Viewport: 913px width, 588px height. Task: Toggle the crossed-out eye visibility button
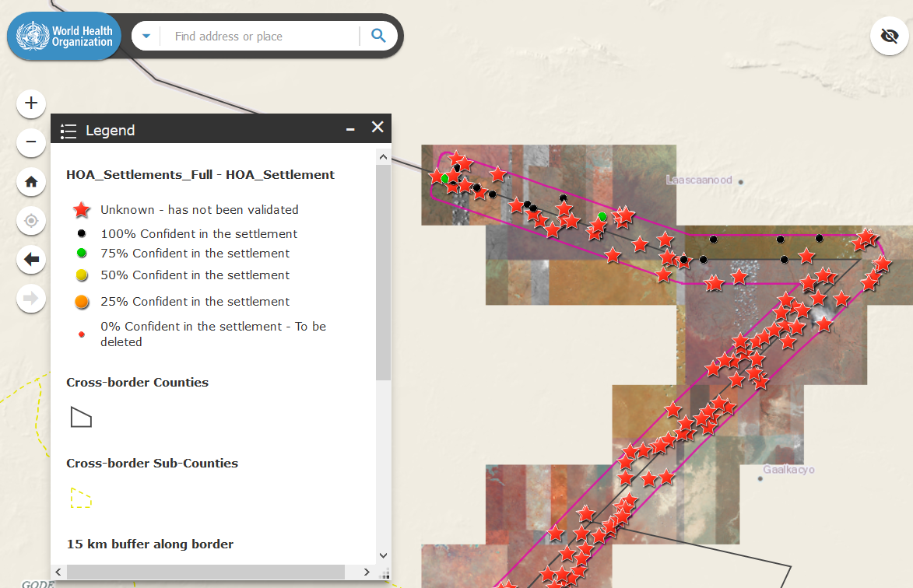889,36
